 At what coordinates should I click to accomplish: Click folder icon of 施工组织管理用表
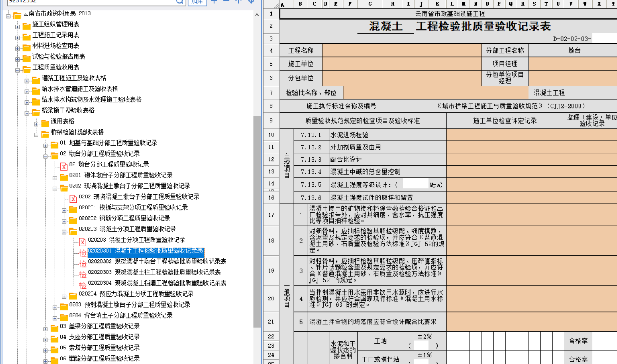click(x=26, y=26)
